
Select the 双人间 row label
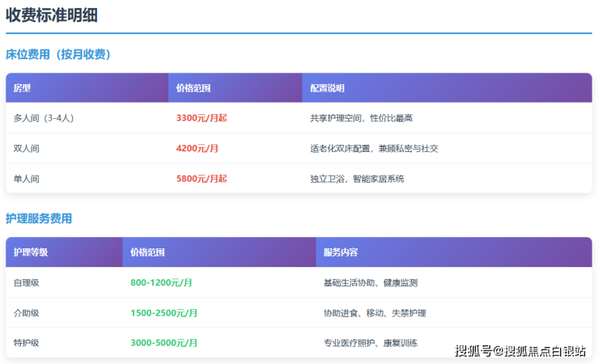coord(27,149)
